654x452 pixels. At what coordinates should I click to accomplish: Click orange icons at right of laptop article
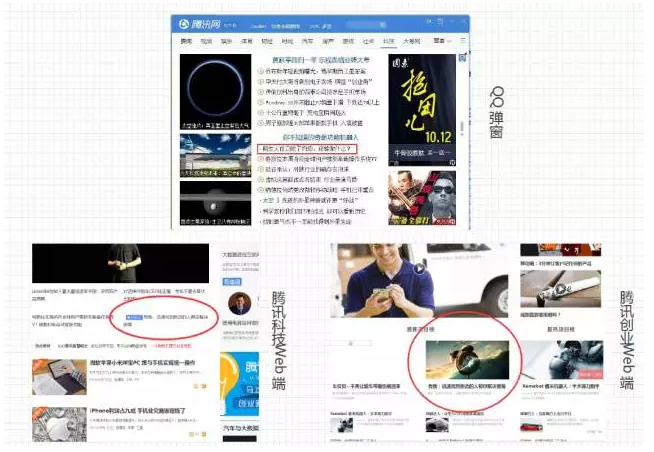[200, 386]
